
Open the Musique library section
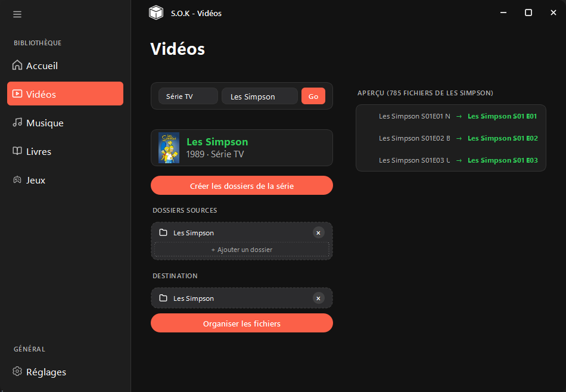click(x=66, y=123)
